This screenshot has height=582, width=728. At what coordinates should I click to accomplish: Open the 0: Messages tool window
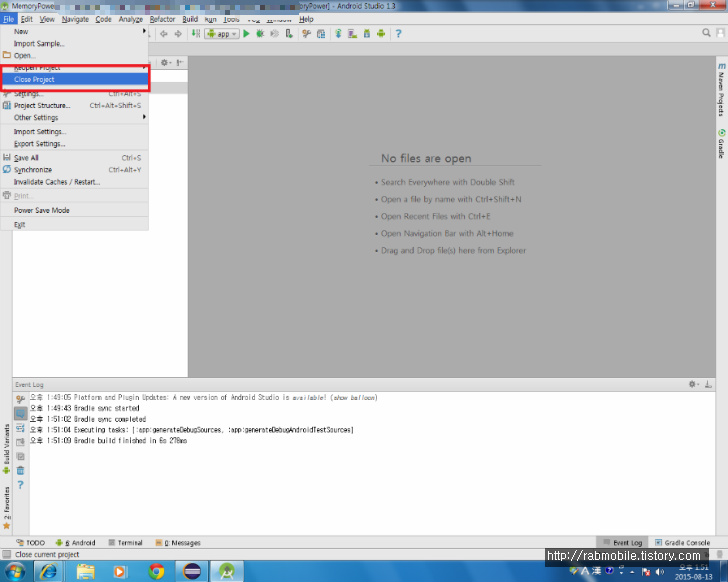point(178,543)
